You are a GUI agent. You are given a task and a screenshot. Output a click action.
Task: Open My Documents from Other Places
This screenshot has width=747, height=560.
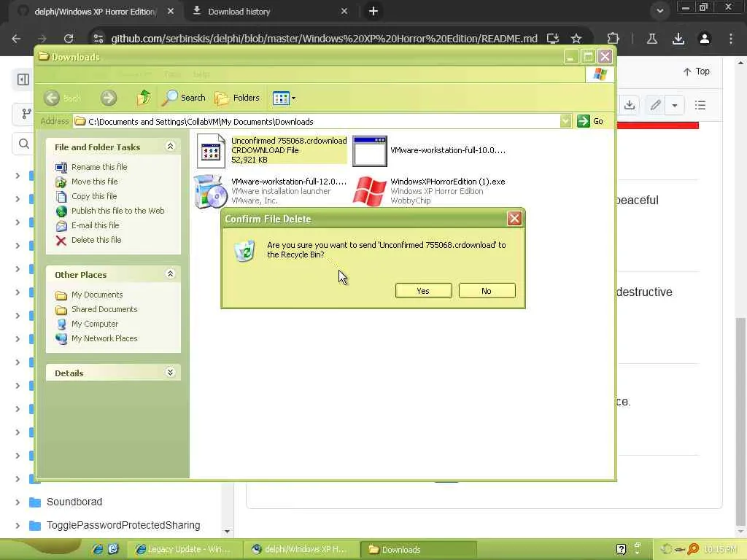97,295
